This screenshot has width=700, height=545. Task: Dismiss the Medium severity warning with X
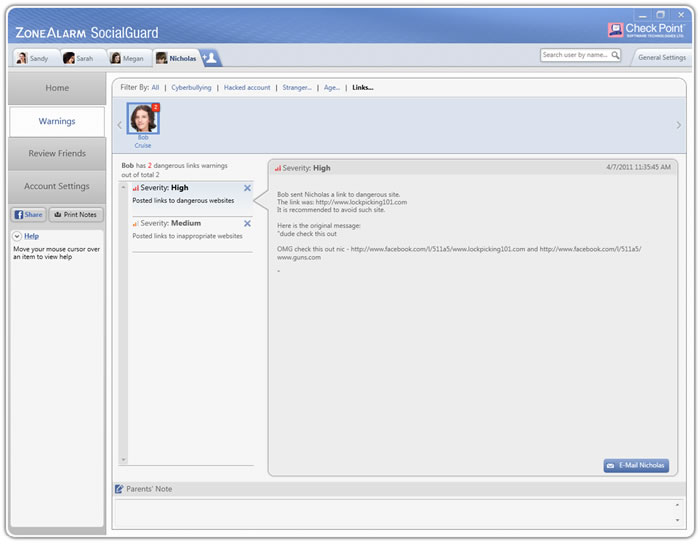coord(247,223)
